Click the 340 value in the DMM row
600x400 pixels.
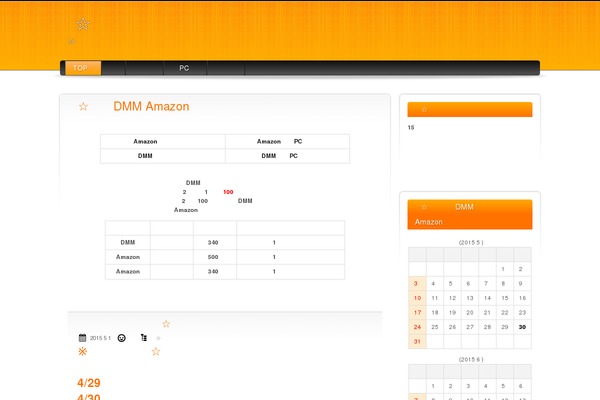213,242
